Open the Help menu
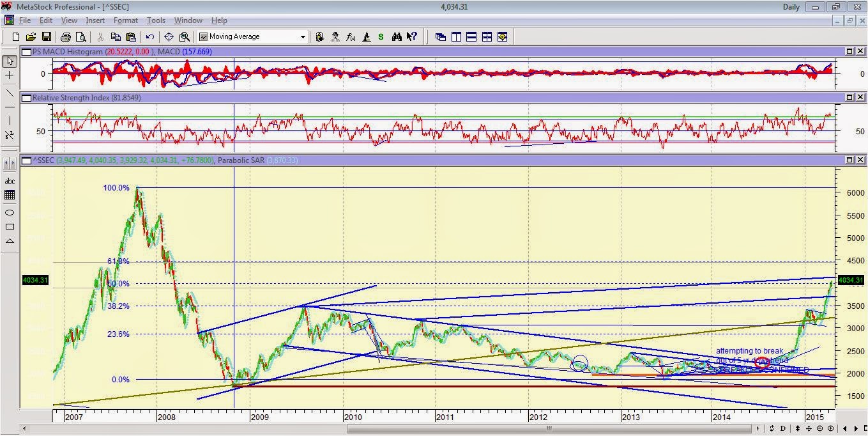This screenshot has width=868, height=436. (219, 21)
